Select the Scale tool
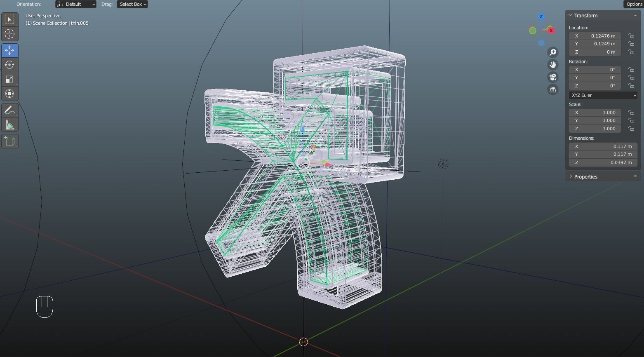Viewport: 644px width, 357px height. [9, 79]
